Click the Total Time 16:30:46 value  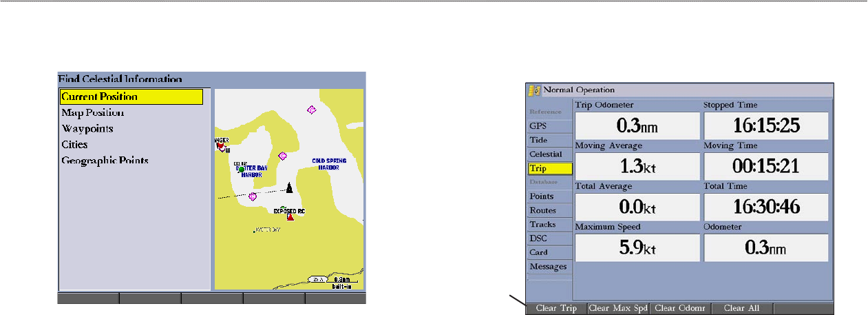click(x=765, y=207)
